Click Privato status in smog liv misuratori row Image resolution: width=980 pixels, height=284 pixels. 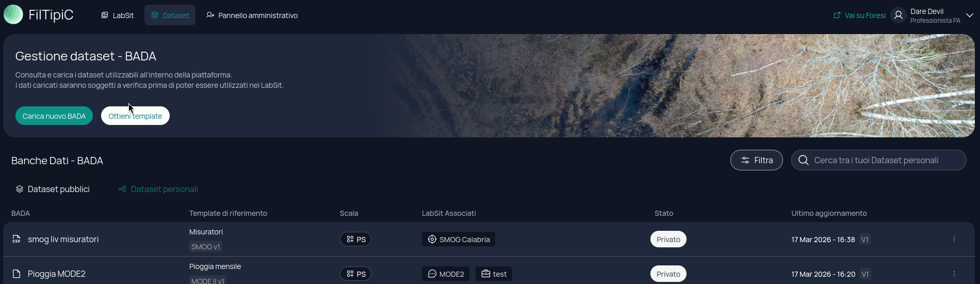pos(668,239)
